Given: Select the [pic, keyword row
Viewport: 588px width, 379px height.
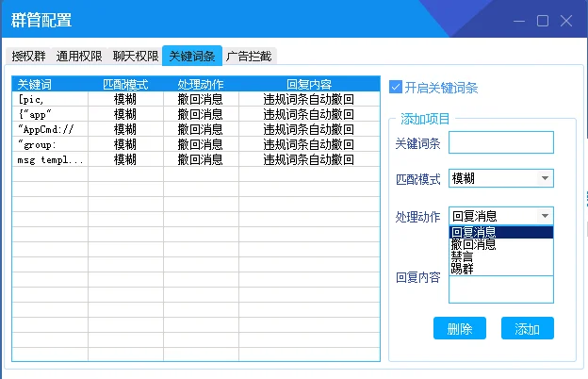Looking at the screenshot, I should coord(196,99).
